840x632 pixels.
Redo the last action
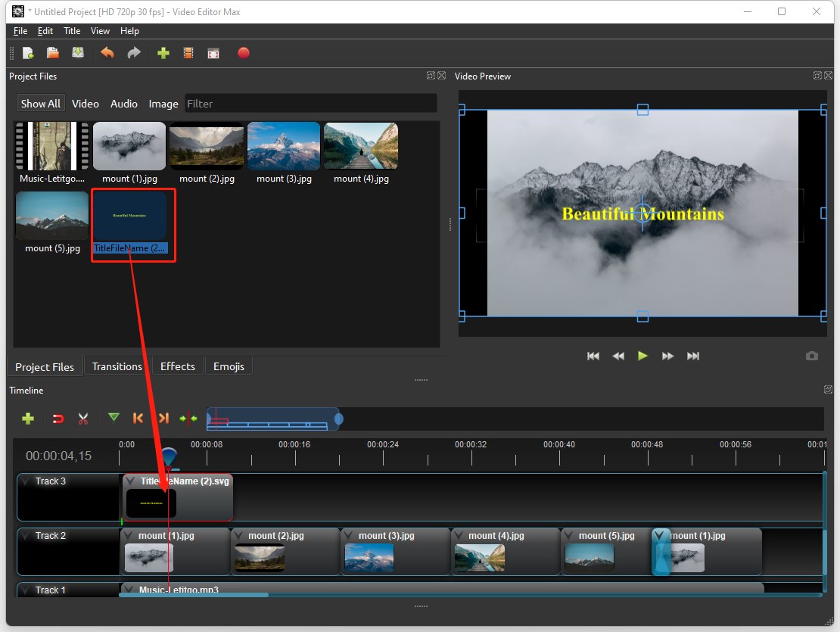tap(135, 53)
